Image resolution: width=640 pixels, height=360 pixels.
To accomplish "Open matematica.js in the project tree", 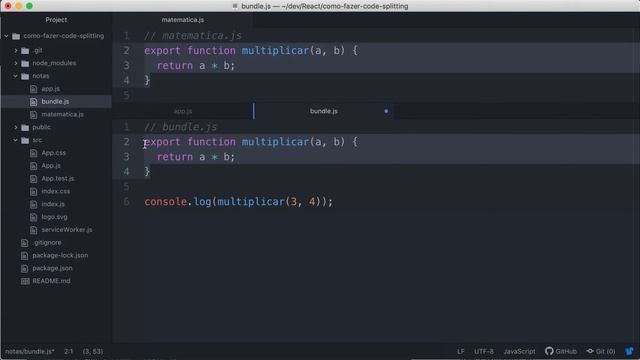I will (62, 114).
